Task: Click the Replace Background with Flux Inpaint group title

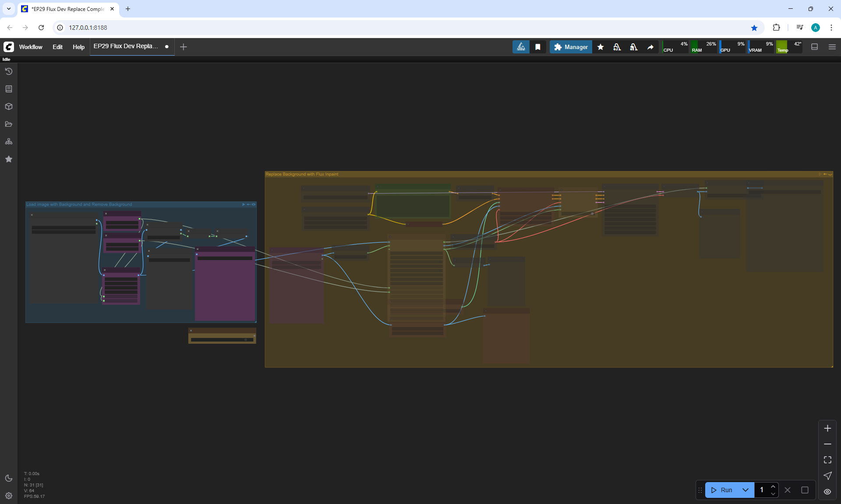Action: (x=302, y=174)
